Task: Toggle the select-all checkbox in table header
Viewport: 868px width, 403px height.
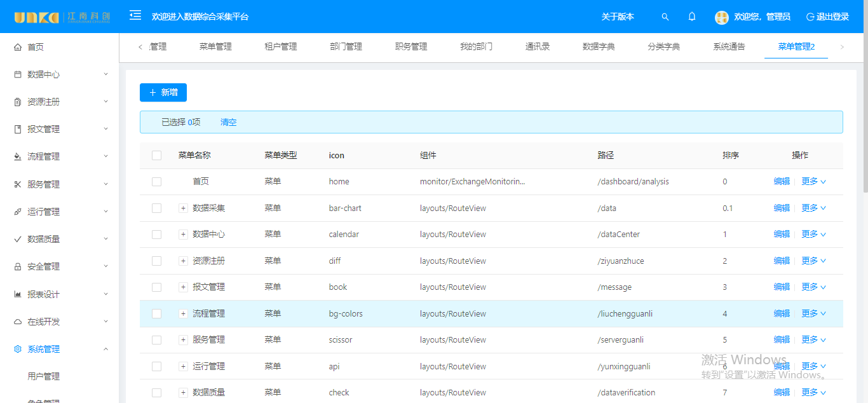Action: tap(157, 155)
